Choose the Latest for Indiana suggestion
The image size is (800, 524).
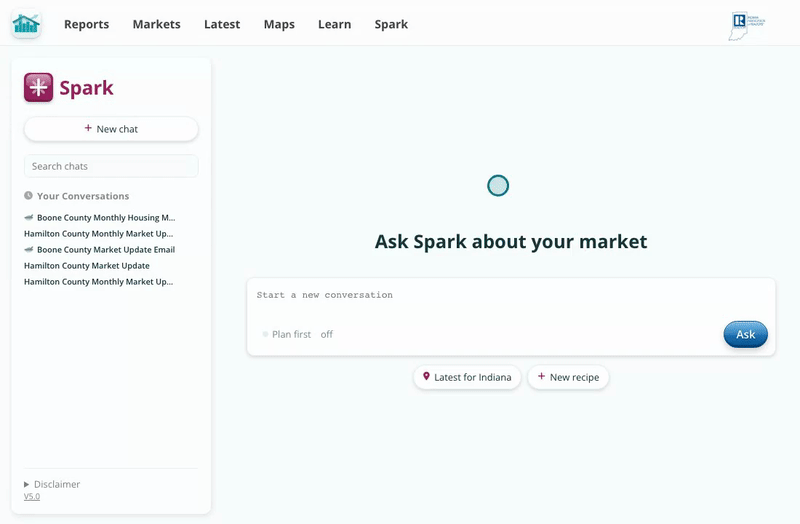(x=467, y=377)
